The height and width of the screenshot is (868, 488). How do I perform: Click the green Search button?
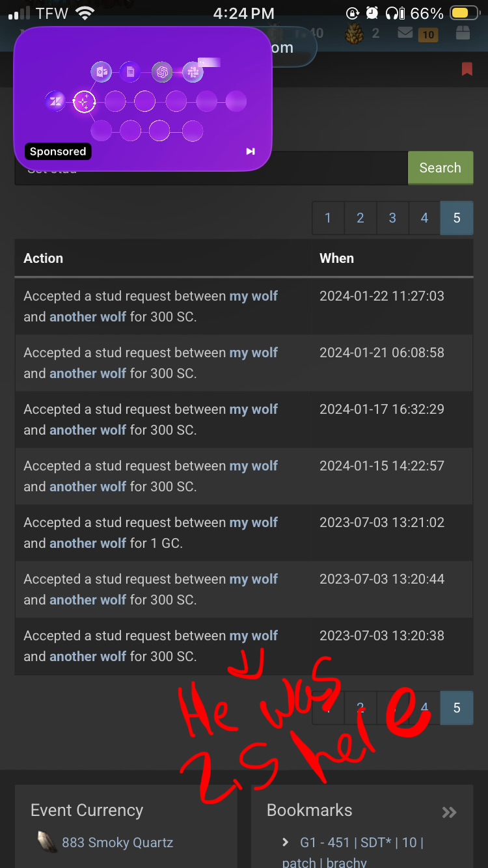(441, 168)
